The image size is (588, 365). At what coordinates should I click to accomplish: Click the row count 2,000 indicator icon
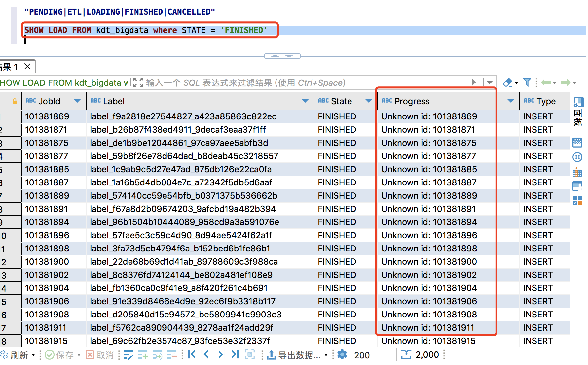coord(406,355)
